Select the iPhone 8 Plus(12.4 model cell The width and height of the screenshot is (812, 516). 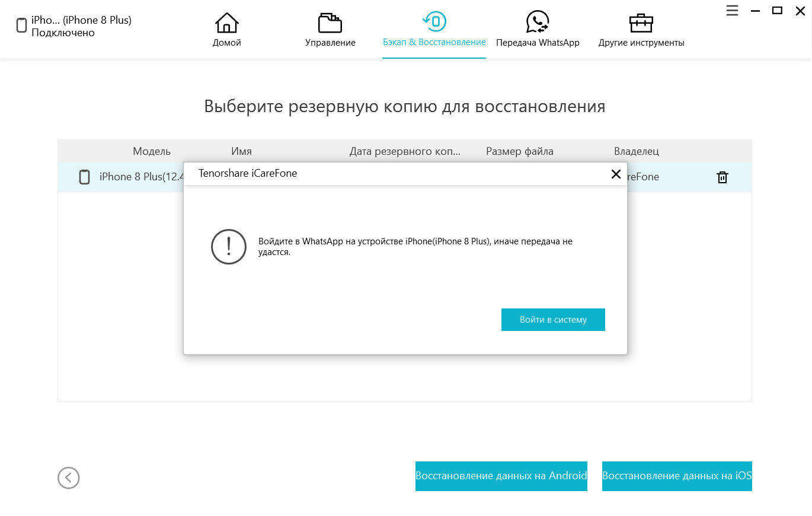point(141,177)
